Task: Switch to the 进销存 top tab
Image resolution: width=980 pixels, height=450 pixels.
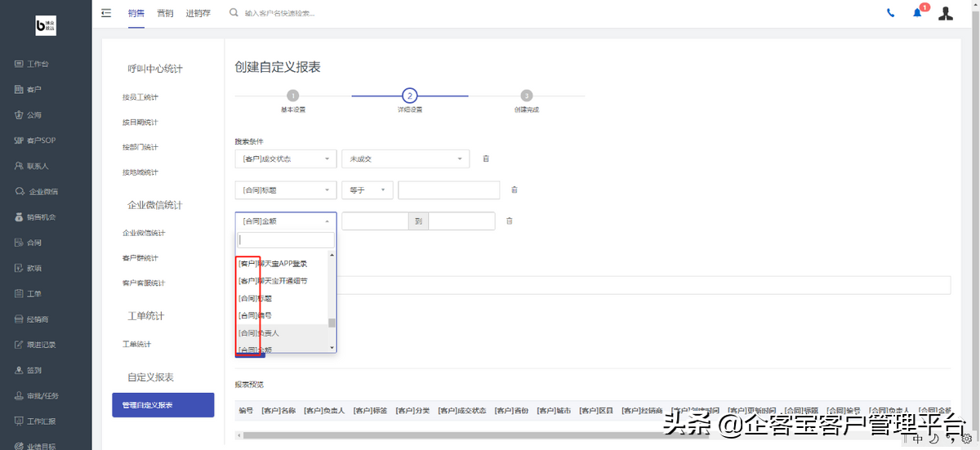Action: tap(198, 13)
